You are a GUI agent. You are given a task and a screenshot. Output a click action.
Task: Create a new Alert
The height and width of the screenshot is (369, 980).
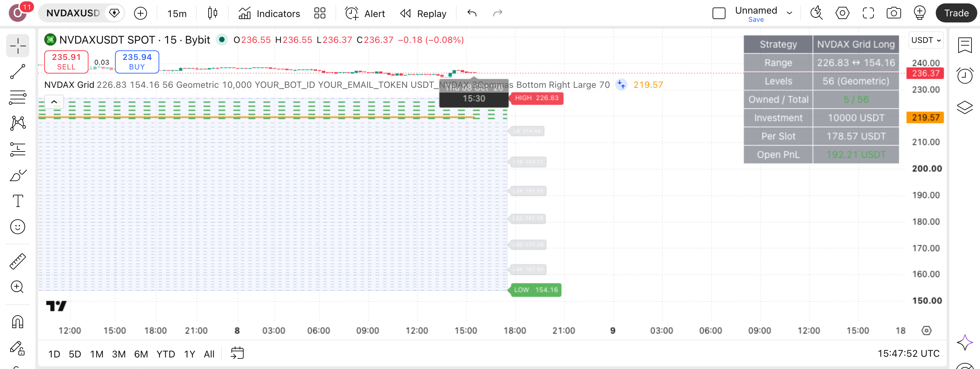click(365, 14)
